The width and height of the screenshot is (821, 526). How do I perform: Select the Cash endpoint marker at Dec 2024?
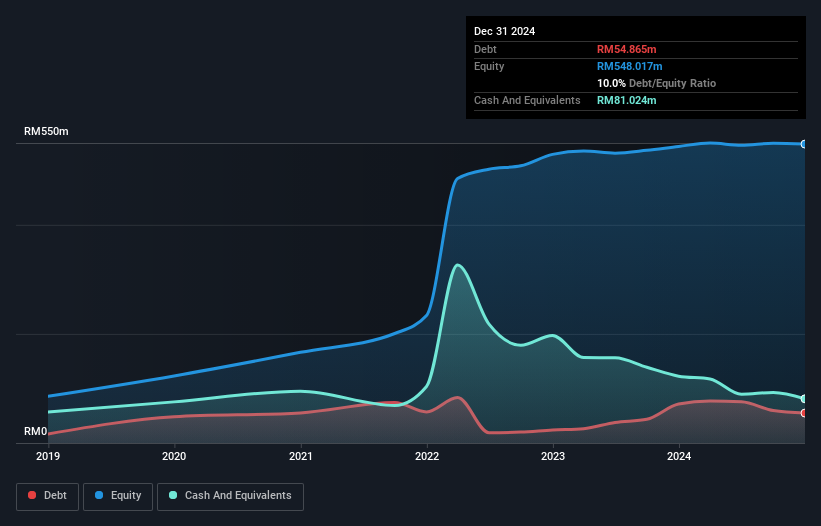[x=804, y=399]
